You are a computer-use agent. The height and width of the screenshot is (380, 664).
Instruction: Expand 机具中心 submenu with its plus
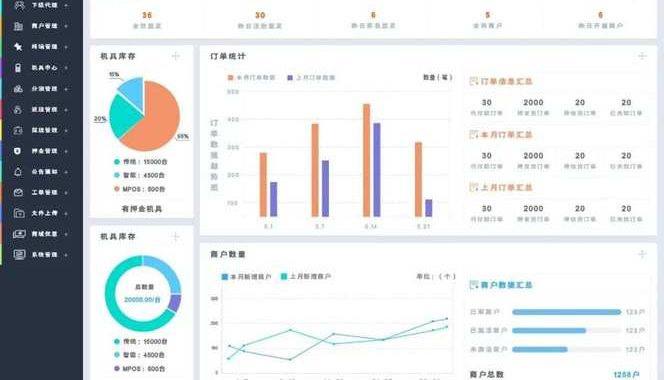(x=66, y=68)
